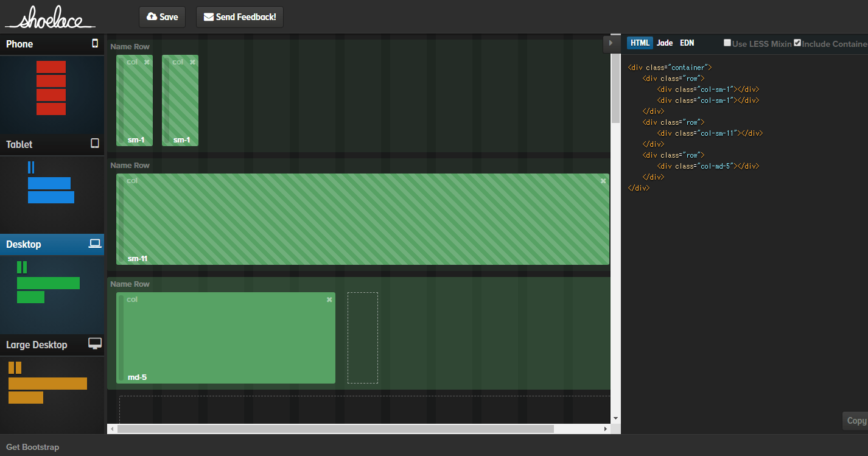
Task: Click the dashed placeholder to add column
Action: 363,338
